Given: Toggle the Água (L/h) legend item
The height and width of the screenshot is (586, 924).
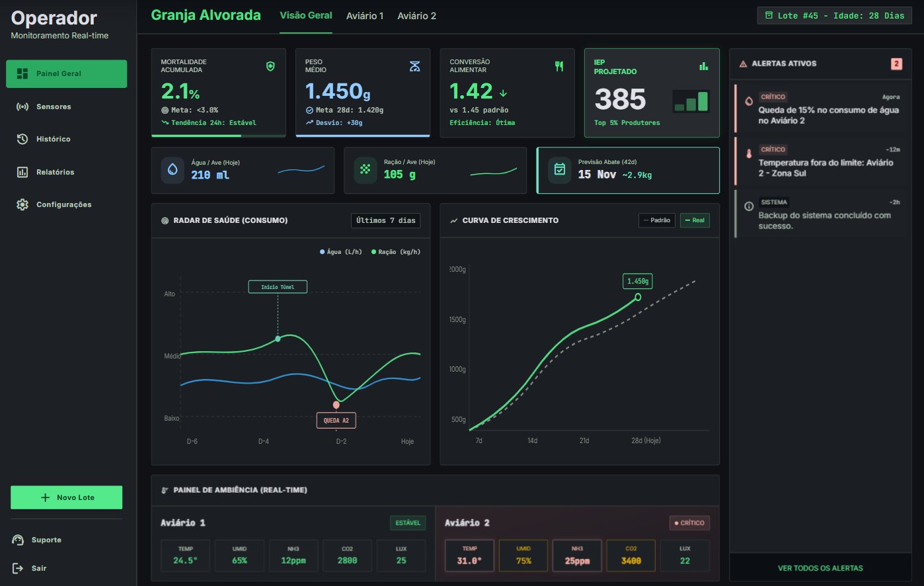Looking at the screenshot, I should (341, 251).
